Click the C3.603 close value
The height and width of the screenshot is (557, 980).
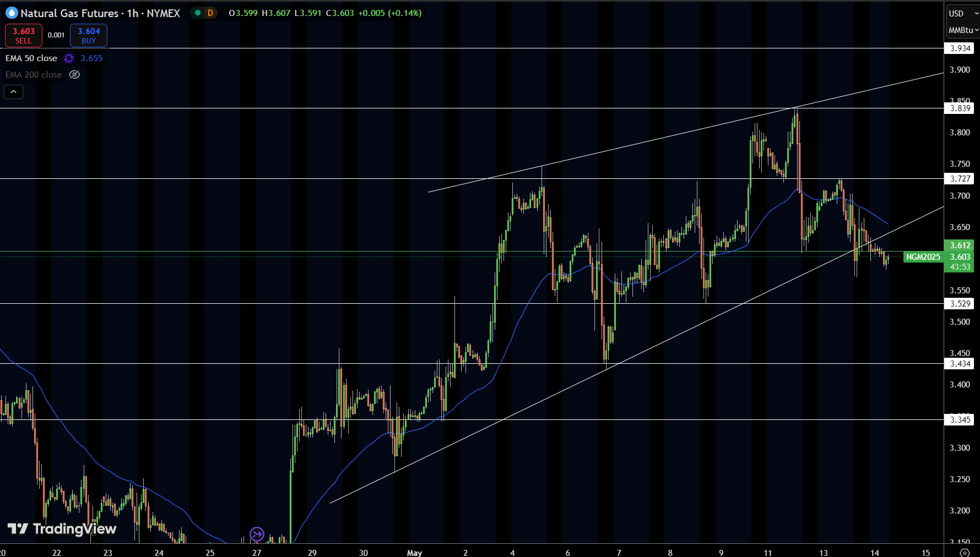(340, 13)
